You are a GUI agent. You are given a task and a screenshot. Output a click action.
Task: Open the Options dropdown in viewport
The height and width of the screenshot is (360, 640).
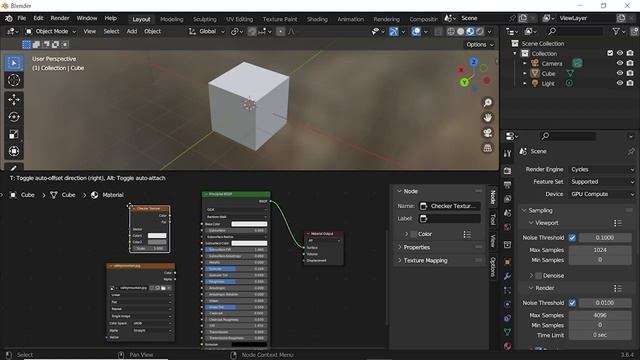[x=480, y=44]
